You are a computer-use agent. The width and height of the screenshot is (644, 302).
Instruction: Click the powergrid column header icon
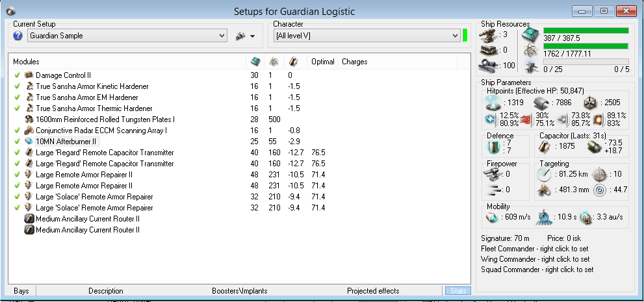pyautogui.click(x=274, y=62)
